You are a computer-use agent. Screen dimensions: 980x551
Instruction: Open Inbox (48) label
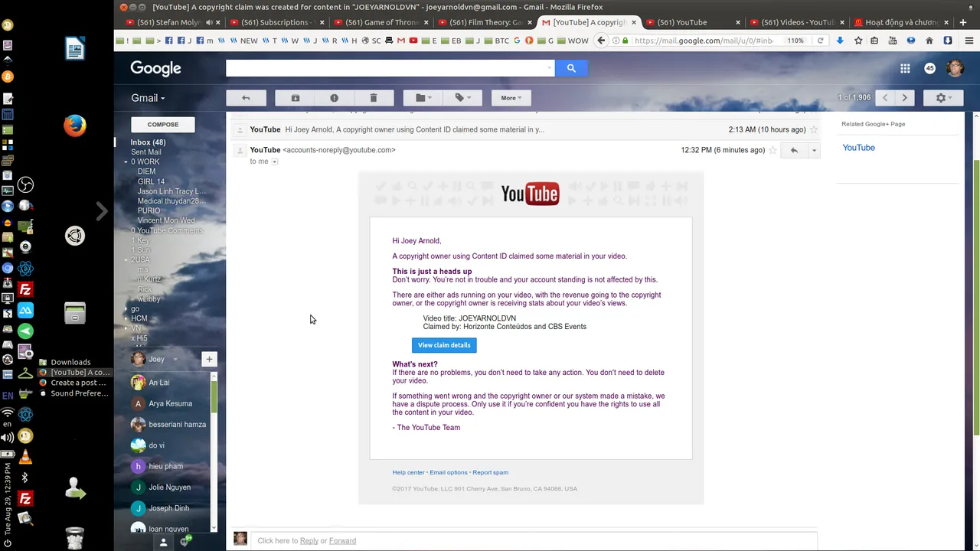click(x=148, y=142)
